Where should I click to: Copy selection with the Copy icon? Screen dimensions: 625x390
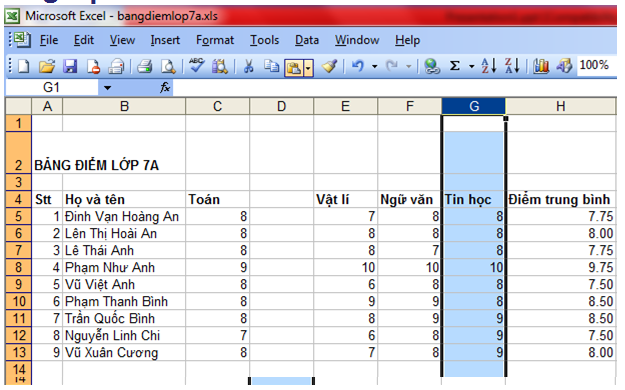pyautogui.click(x=271, y=66)
